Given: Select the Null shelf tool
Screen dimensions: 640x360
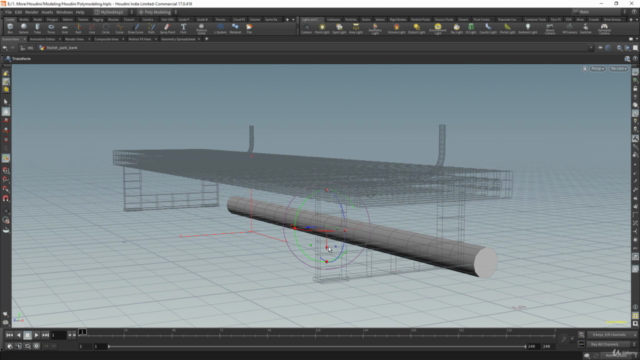Looking at the screenshot, I should click(x=78, y=28).
